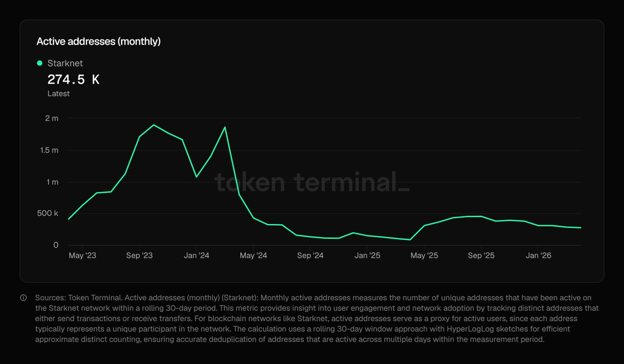Select the Jan '25 x-axis label
This screenshot has width=624, height=364.
[368, 256]
